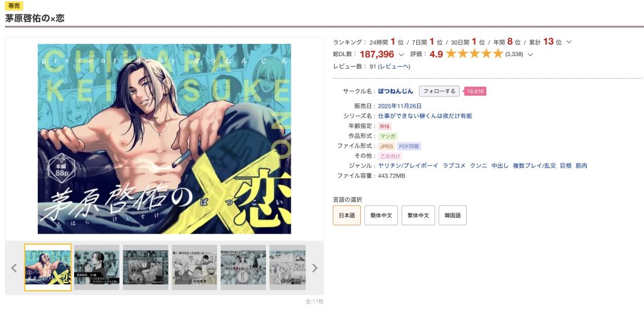The image size is (644, 314).
Task: Expand the rating breakdown chevron
Action: coord(530,54)
